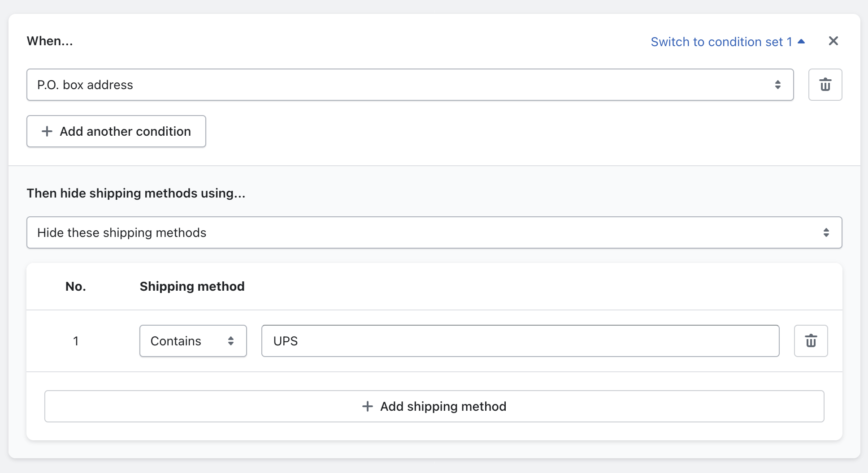Click row number 1 in the table
The width and height of the screenshot is (868, 473).
pos(76,341)
